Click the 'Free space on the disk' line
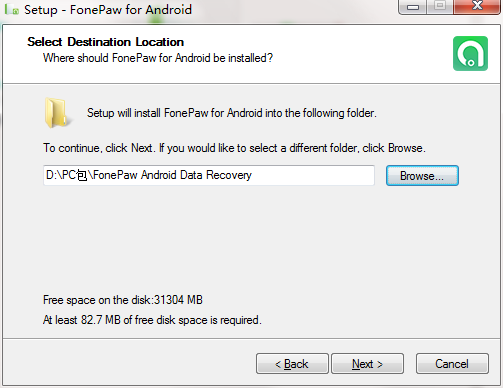Screen dimensions: 503x388 click(123, 300)
